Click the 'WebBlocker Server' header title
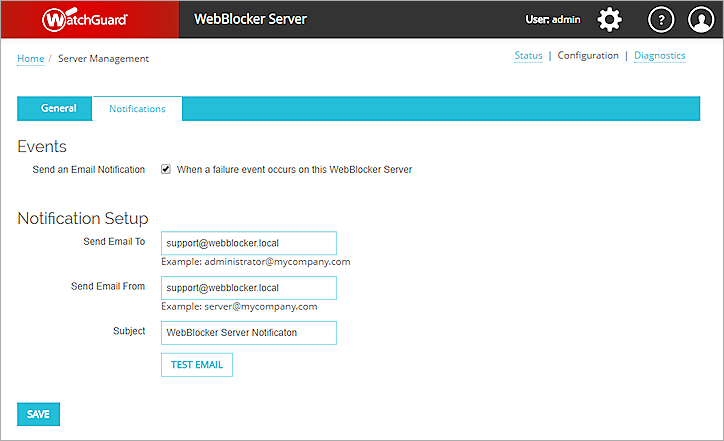The width and height of the screenshot is (724, 441). (250, 19)
